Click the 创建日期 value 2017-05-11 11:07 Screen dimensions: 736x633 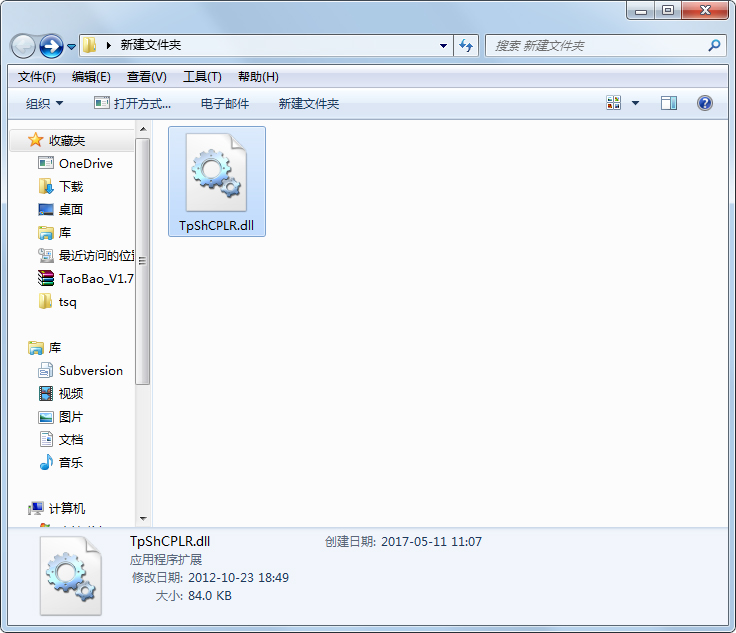(431, 541)
